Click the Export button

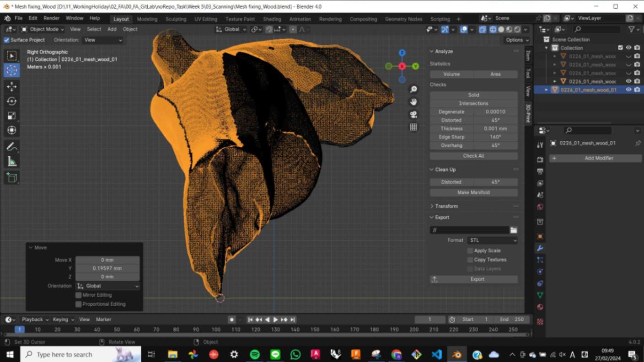473,279
